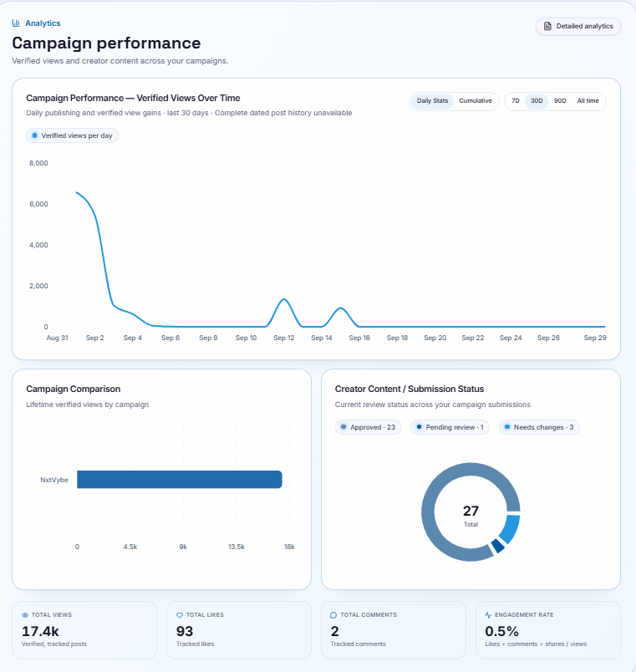Image resolution: width=636 pixels, height=672 pixels.
Task: Click the dark blue pending donut segment
Action: 497,546
